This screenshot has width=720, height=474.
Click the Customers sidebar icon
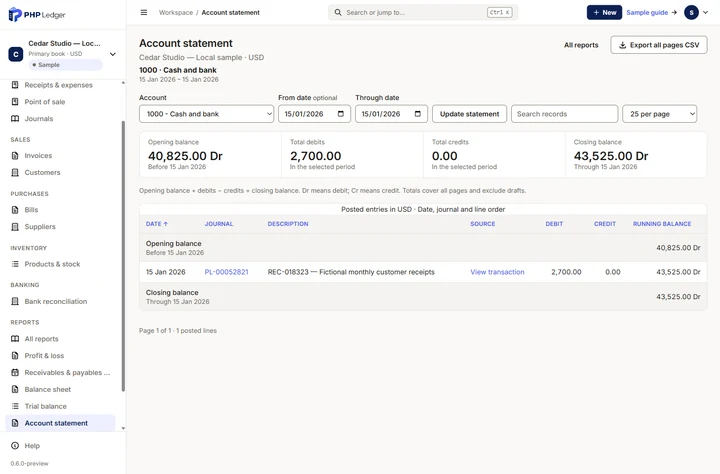(15, 172)
